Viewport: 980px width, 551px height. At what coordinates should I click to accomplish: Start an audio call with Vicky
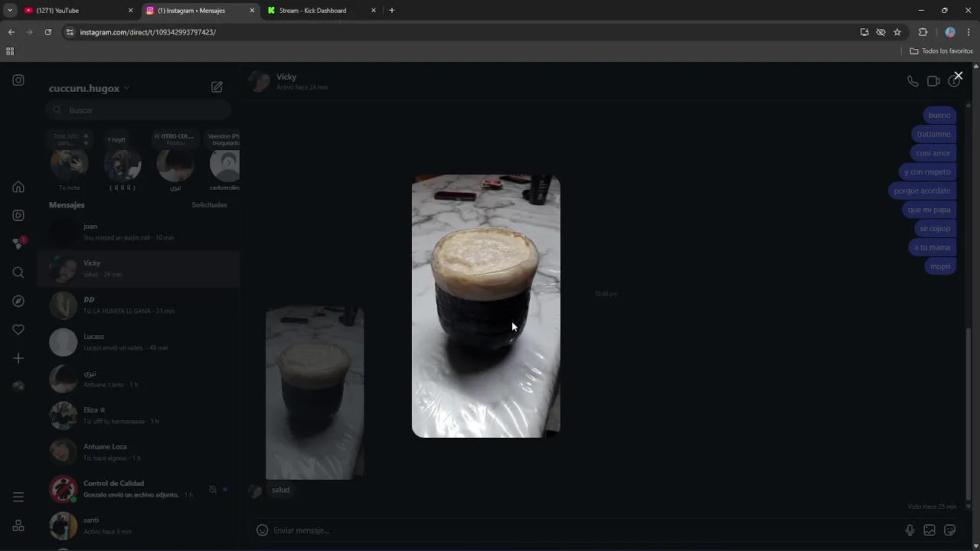tap(913, 81)
